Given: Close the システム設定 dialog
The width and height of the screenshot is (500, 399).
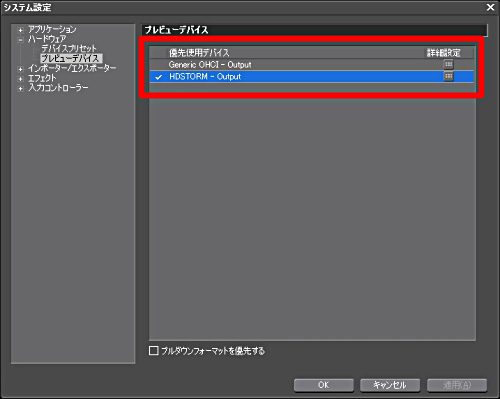Looking at the screenshot, I should click(x=490, y=7).
